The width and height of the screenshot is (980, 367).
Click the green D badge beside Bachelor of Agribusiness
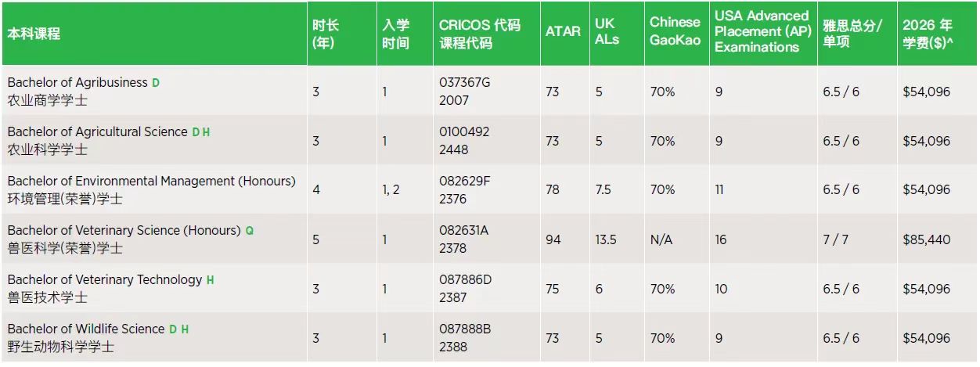click(x=156, y=83)
